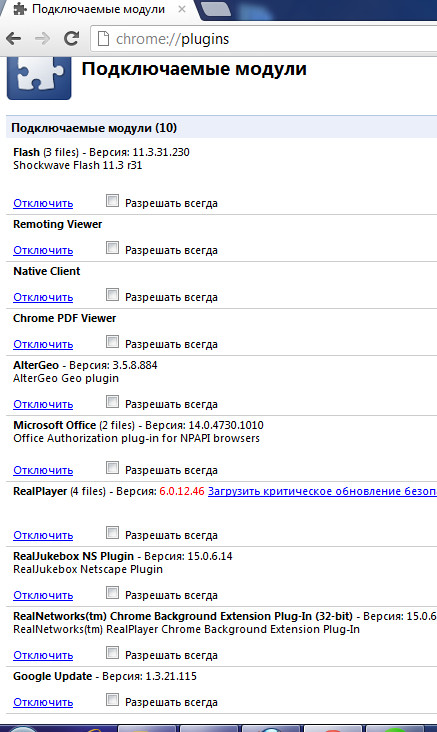The image size is (437, 732).
Task: Disable the Native Client plugin
Action: pyautogui.click(x=43, y=297)
